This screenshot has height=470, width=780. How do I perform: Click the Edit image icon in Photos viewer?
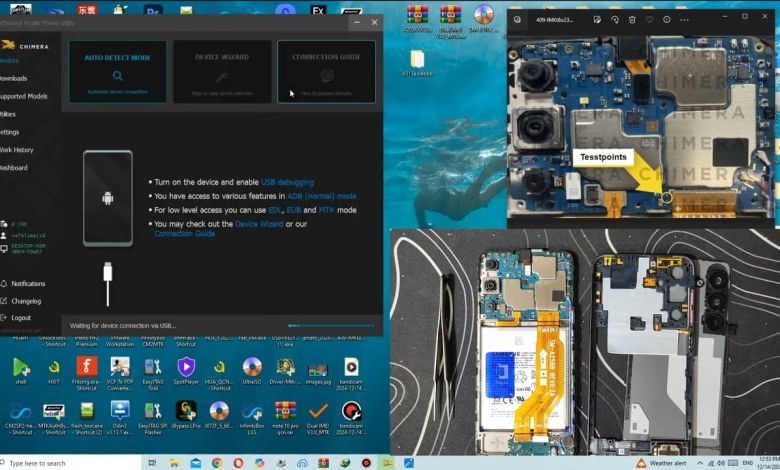tap(597, 19)
